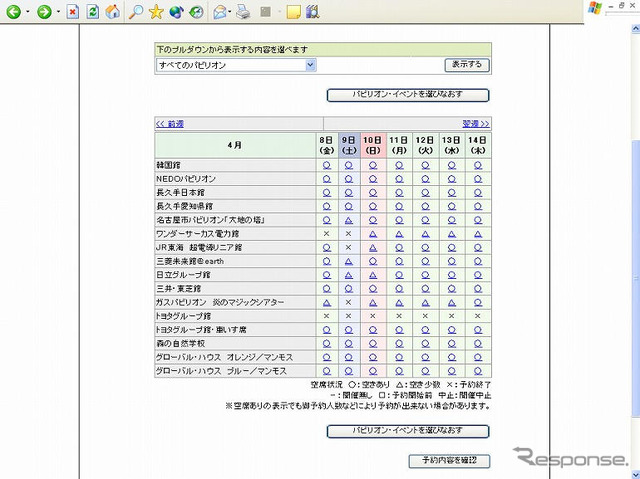Go back with the green Back arrow

point(13,12)
